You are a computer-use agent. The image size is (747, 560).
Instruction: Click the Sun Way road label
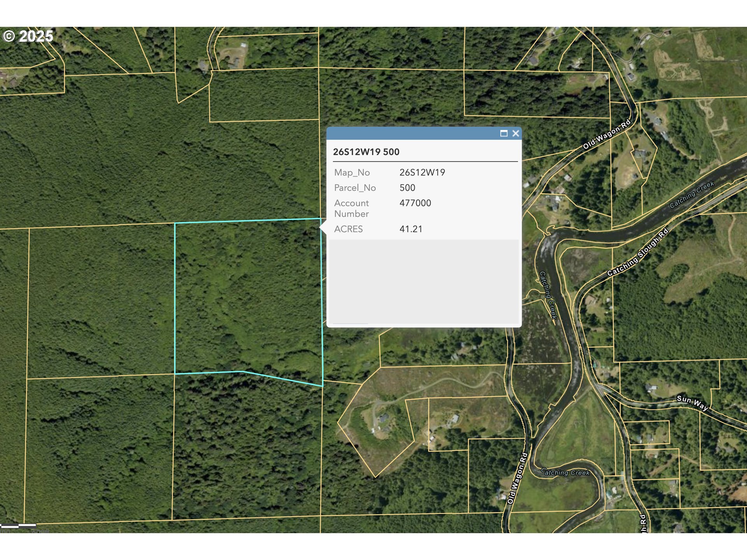click(692, 402)
